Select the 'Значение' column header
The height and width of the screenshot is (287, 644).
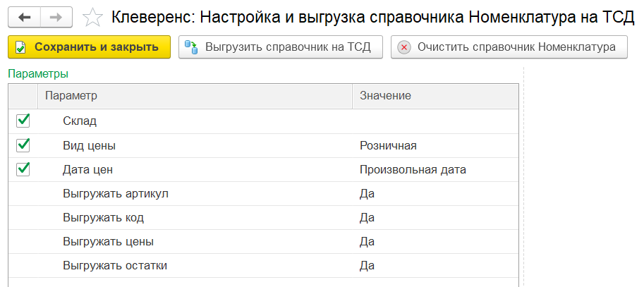[435, 96]
